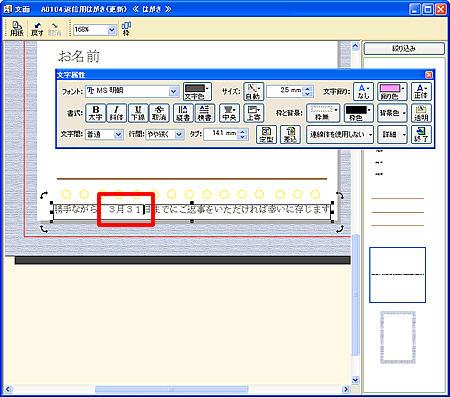The width and height of the screenshot is (450, 398).
Task: Click the お名前 text on the canvas
Action: point(79,56)
